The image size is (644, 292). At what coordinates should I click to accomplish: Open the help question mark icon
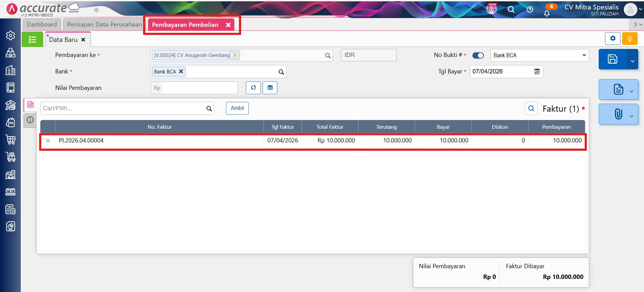tap(530, 9)
